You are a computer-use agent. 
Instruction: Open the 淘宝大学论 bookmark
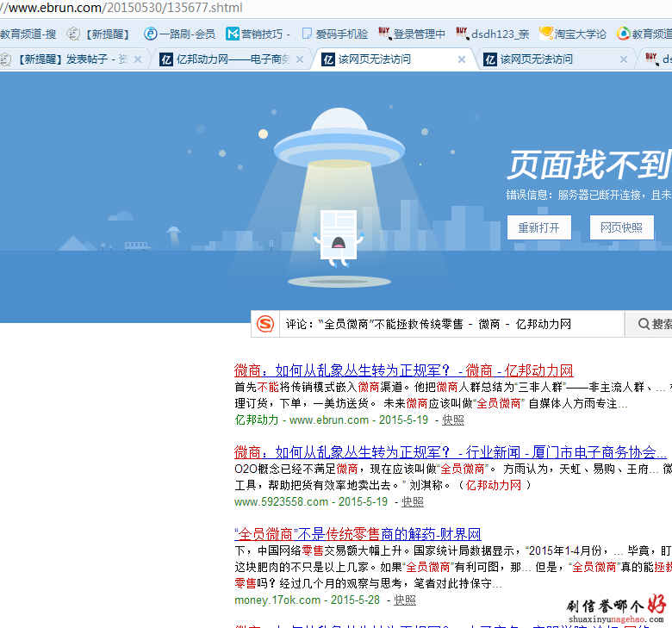pos(573,34)
